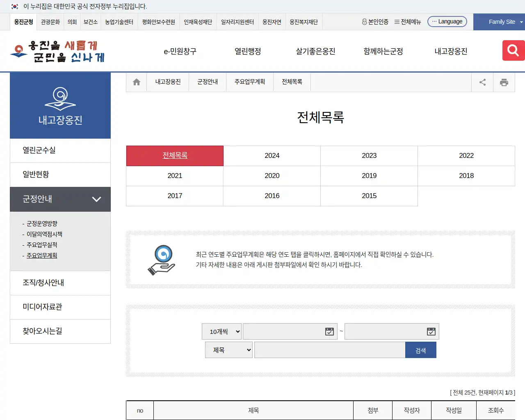
Task: Click the home icon in the breadcrumb
Action: pyautogui.click(x=136, y=82)
